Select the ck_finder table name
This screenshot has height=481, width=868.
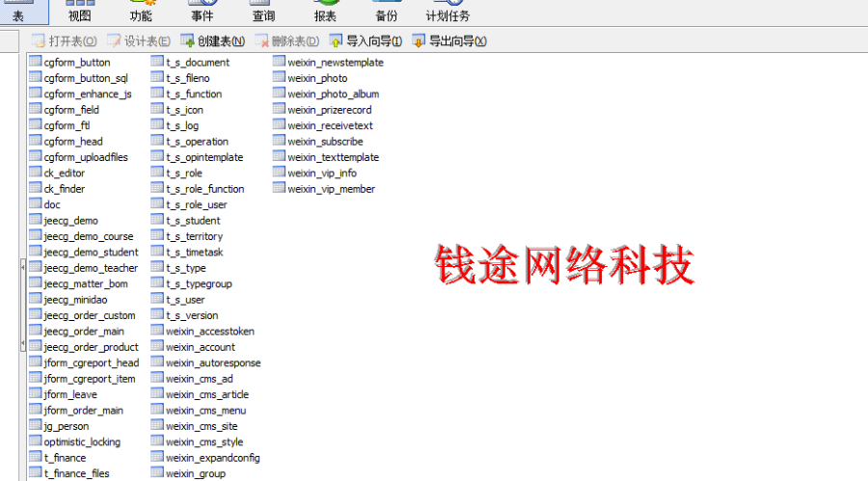[65, 189]
